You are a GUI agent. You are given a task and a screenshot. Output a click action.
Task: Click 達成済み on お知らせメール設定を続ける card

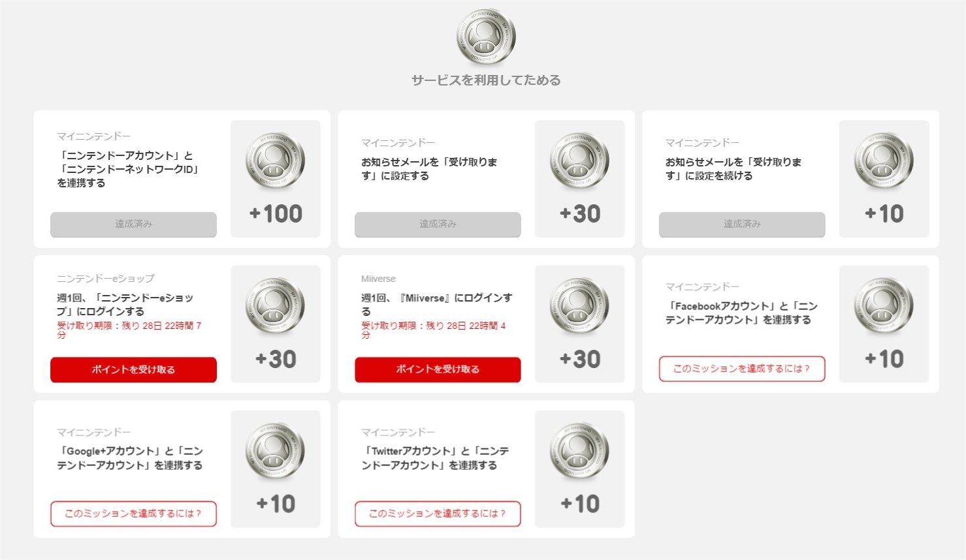pyautogui.click(x=741, y=224)
